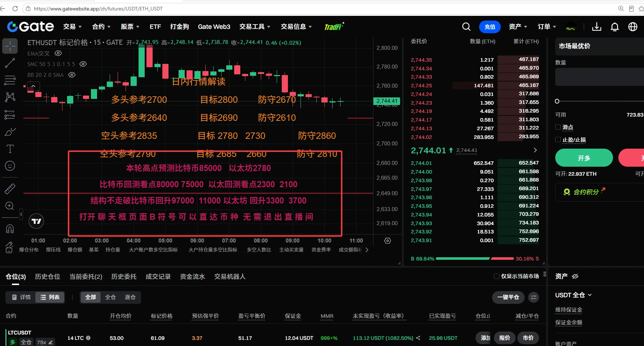This screenshot has height=346, width=644.
Task: Enable the 滑点 checkbox
Action: click(558, 127)
